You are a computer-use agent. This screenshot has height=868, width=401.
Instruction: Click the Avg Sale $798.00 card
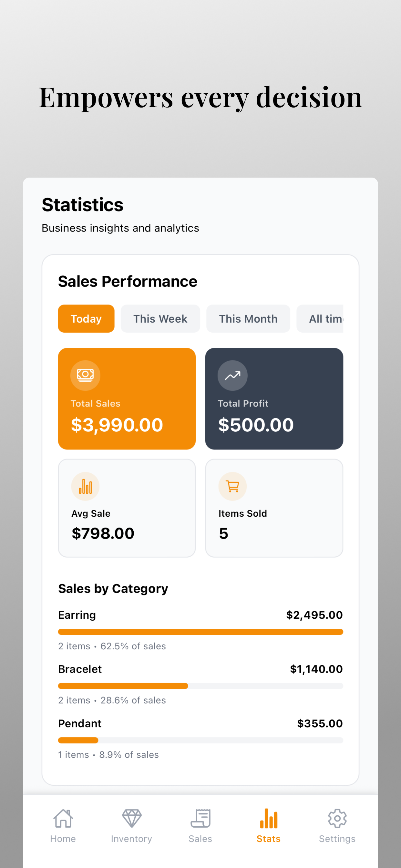(127, 508)
